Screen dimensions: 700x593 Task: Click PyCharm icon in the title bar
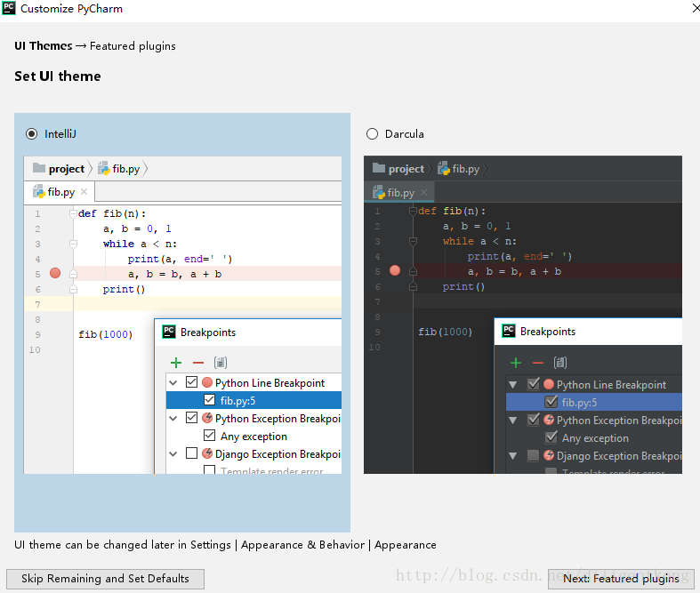click(x=10, y=9)
